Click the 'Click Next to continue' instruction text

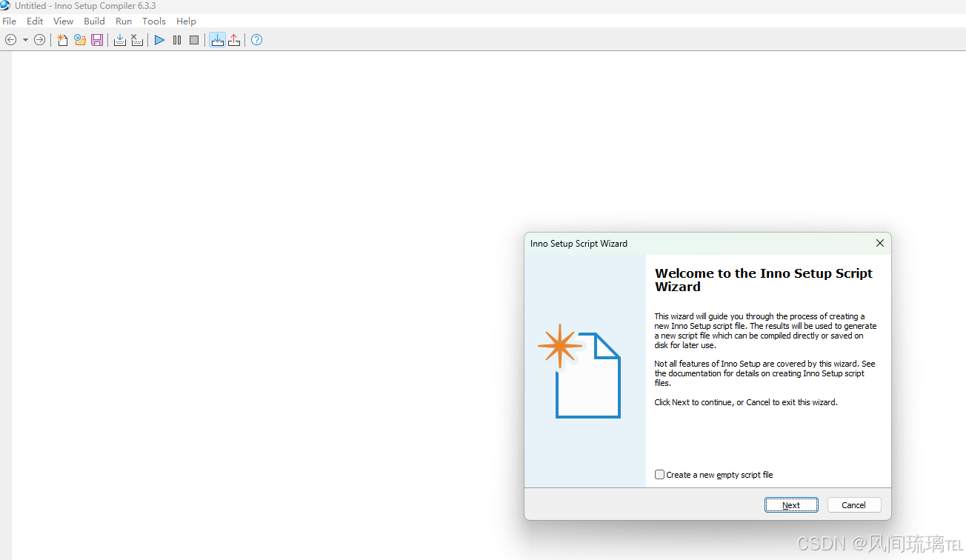[746, 402]
